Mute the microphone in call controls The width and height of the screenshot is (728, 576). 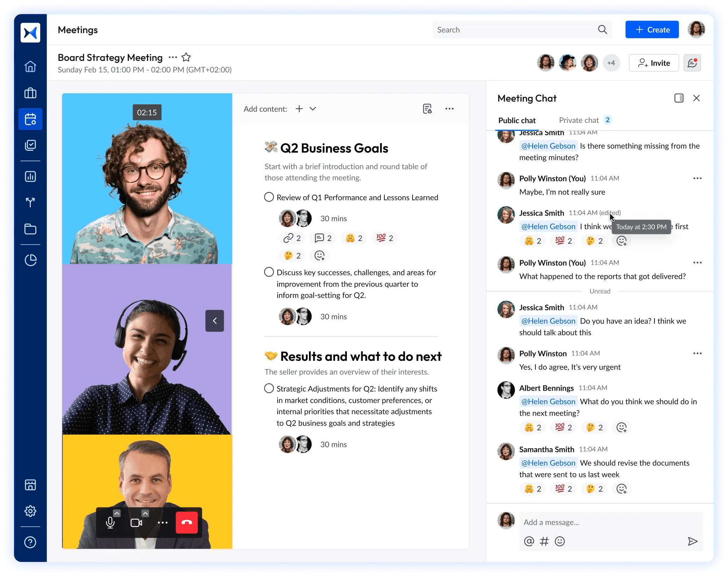110,522
